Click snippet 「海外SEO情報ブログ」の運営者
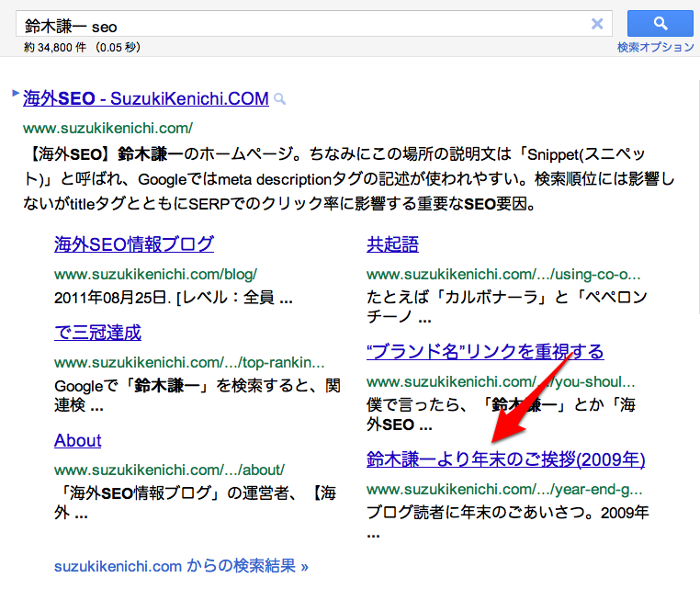Viewport: 700px width, 589px height. click(x=195, y=503)
